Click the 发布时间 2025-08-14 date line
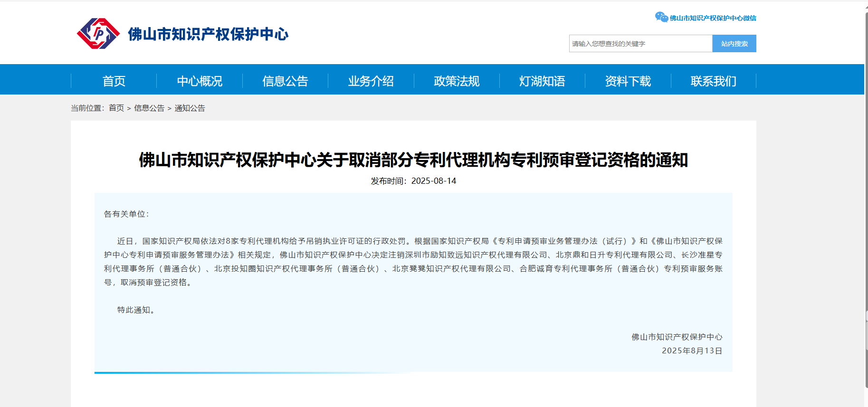868x407 pixels. pyautogui.click(x=413, y=181)
